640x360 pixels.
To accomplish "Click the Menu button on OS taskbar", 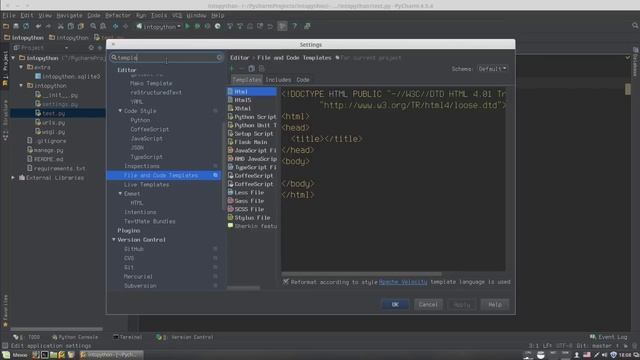I will point(15,355).
